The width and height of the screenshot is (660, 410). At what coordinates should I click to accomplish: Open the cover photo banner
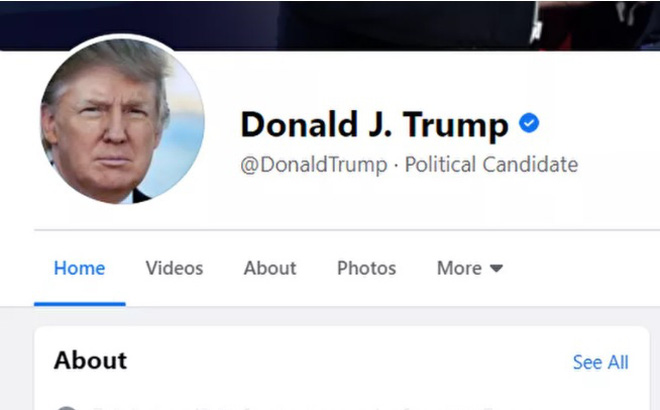point(330,24)
